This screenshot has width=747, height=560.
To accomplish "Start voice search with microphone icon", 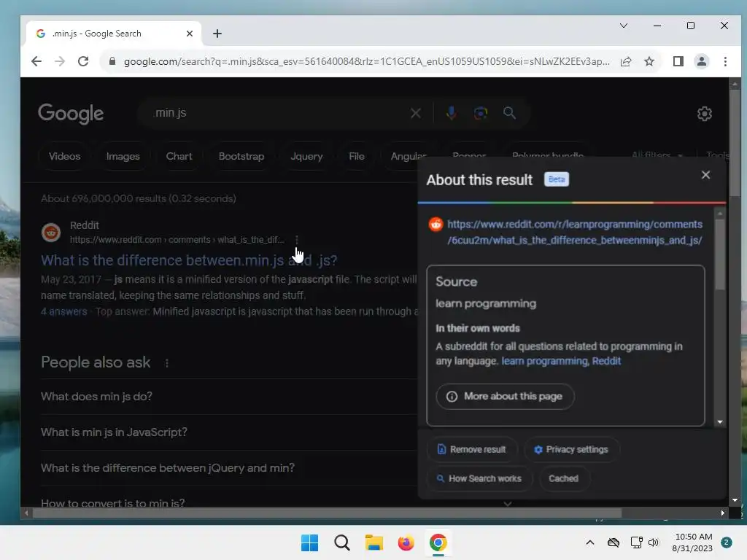I will [451, 113].
